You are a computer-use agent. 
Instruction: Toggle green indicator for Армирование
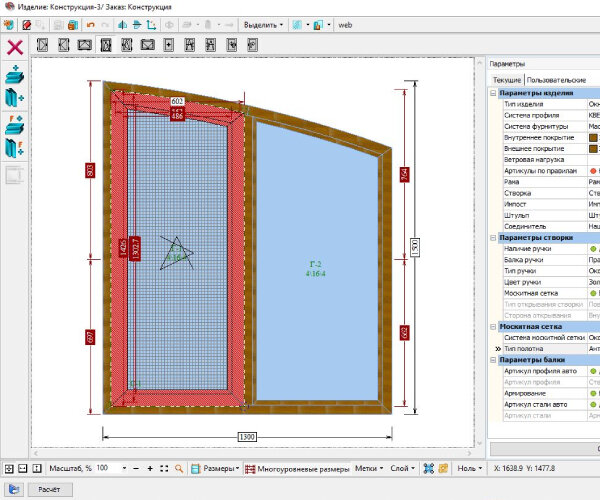coord(593,393)
